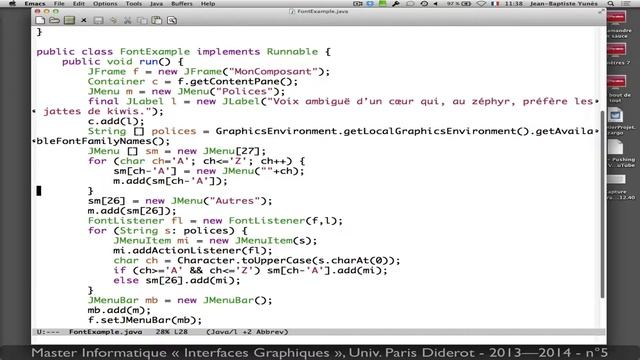Click the green menu bar status icon
This screenshot has height=360, width=640.
[382, 4]
